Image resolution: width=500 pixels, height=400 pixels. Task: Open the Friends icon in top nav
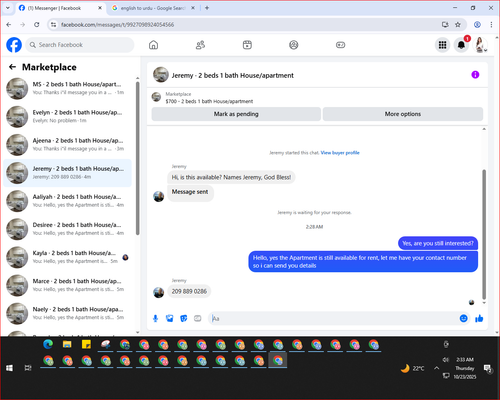200,45
